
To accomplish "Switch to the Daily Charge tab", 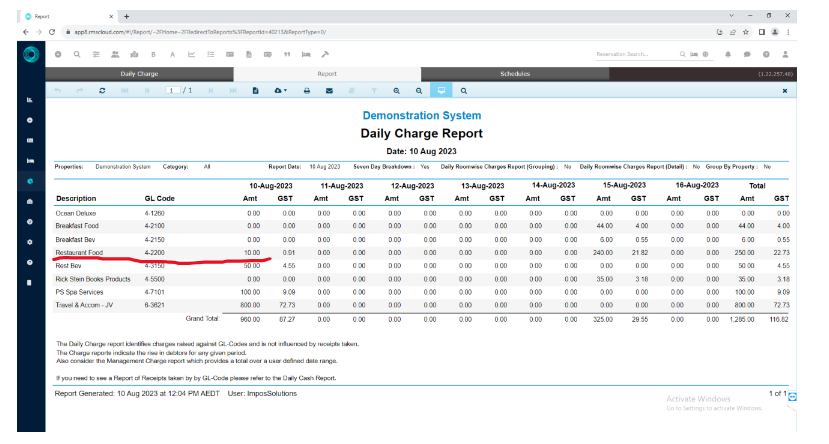I will pos(140,74).
